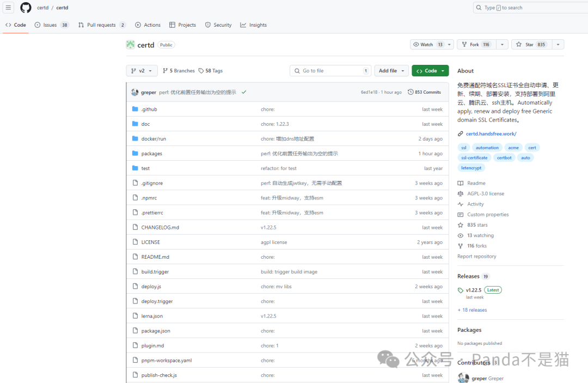Screen dimensions: 588x383
Task: Open the docker/run folder icon
Action: (x=135, y=138)
